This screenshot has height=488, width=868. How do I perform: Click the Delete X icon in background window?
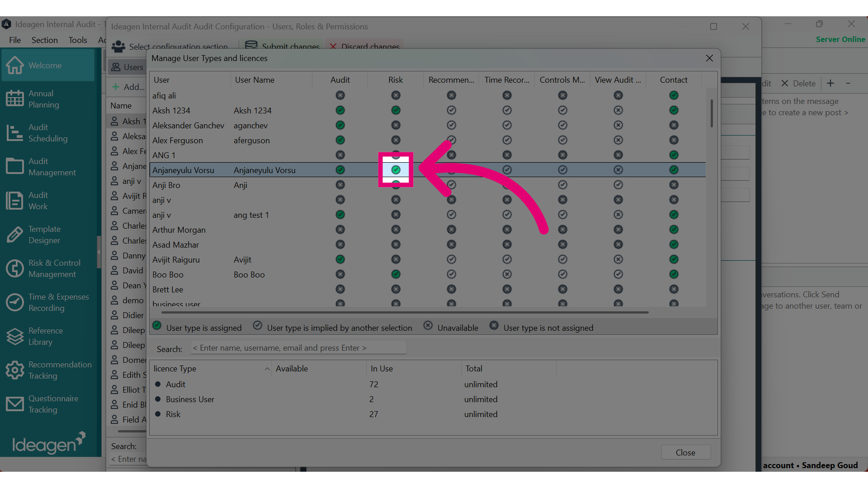[x=785, y=84]
